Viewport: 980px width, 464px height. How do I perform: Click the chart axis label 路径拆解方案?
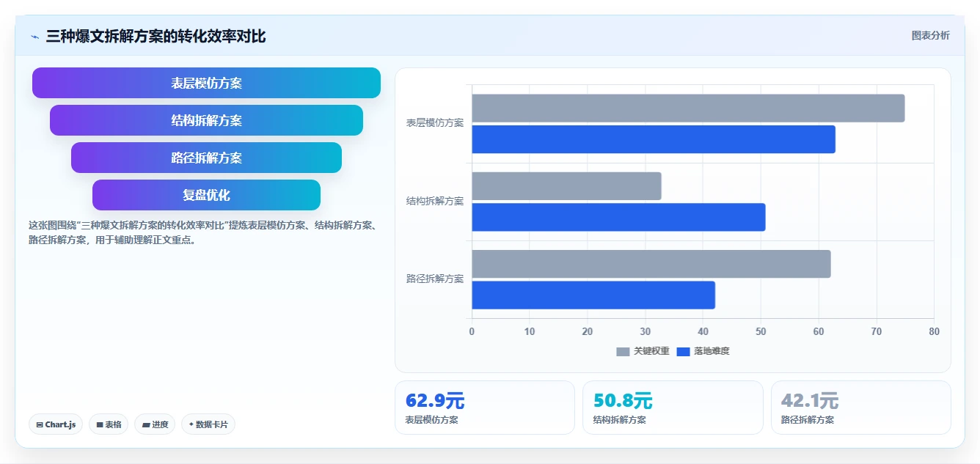pos(435,279)
